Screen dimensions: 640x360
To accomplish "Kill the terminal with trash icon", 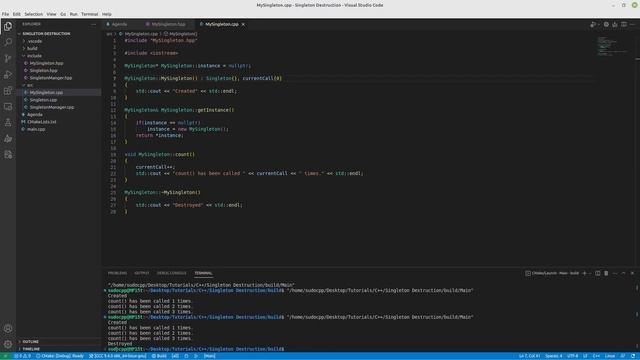I will point(606,273).
